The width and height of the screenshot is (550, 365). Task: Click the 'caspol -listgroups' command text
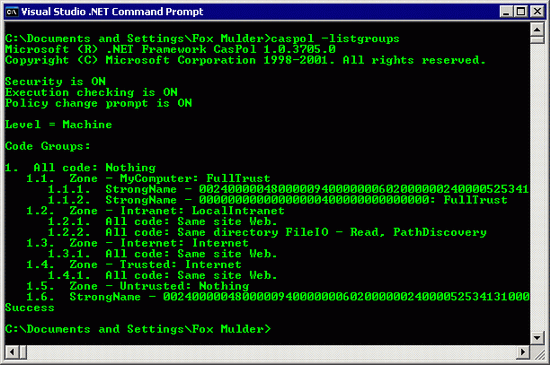click(x=335, y=38)
